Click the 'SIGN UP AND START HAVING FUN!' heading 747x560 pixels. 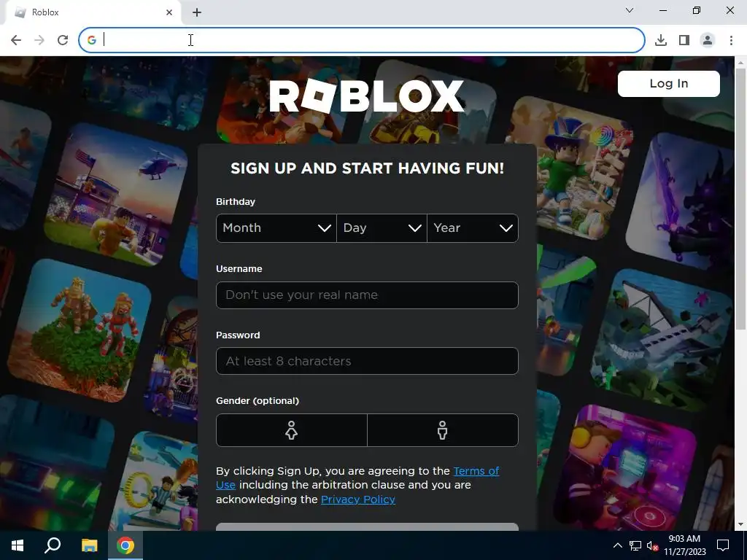pos(368,168)
